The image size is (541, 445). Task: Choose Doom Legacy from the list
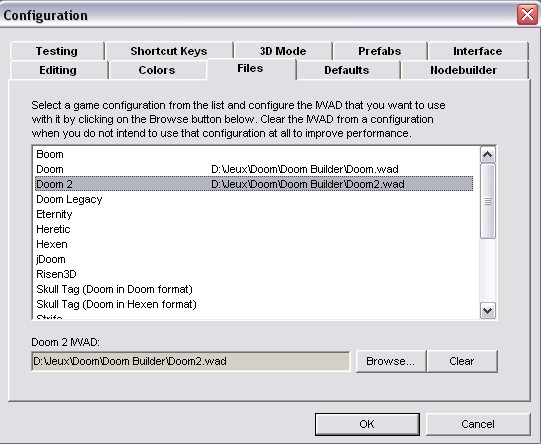tap(254, 199)
